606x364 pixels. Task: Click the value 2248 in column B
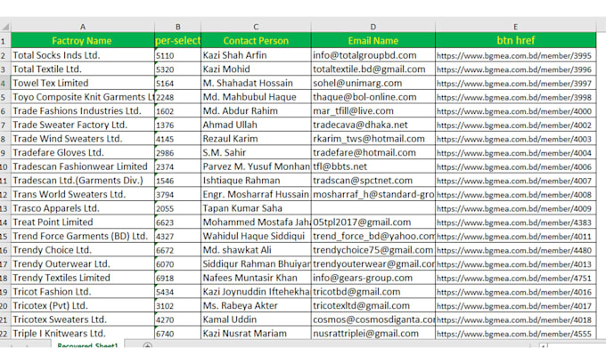[x=177, y=97]
